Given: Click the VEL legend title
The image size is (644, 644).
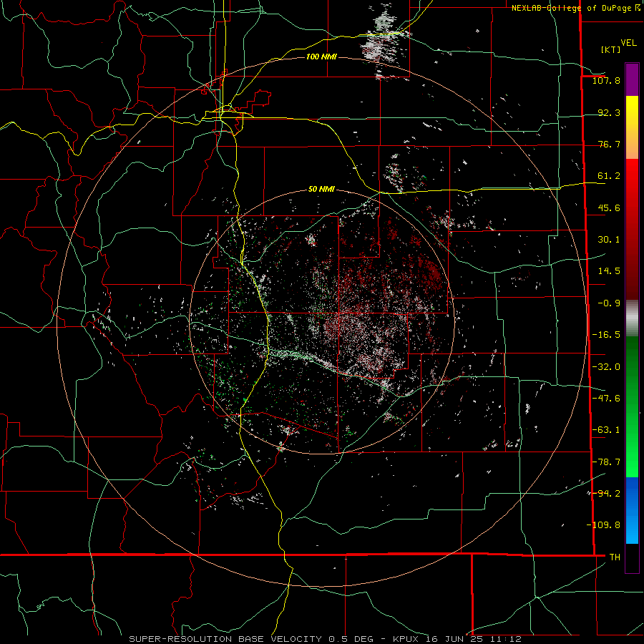Looking at the screenshot, I should point(628,43).
